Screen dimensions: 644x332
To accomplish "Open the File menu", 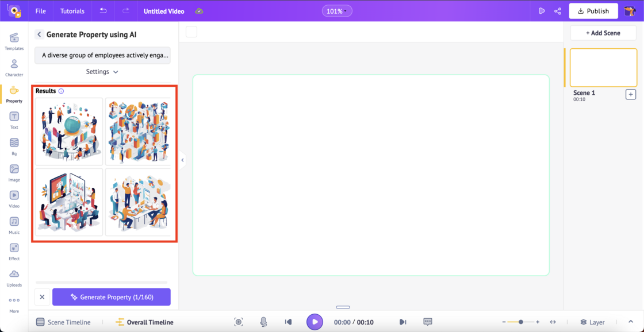I will (40, 10).
